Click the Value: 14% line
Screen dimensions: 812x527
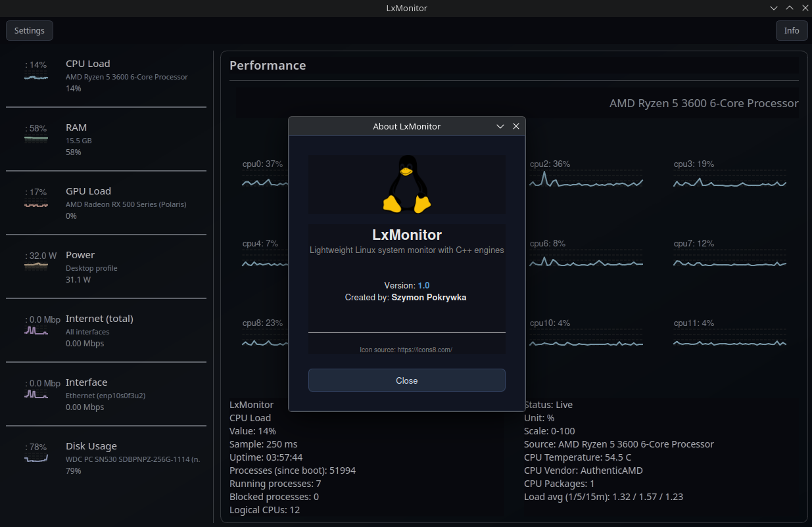coord(253,431)
